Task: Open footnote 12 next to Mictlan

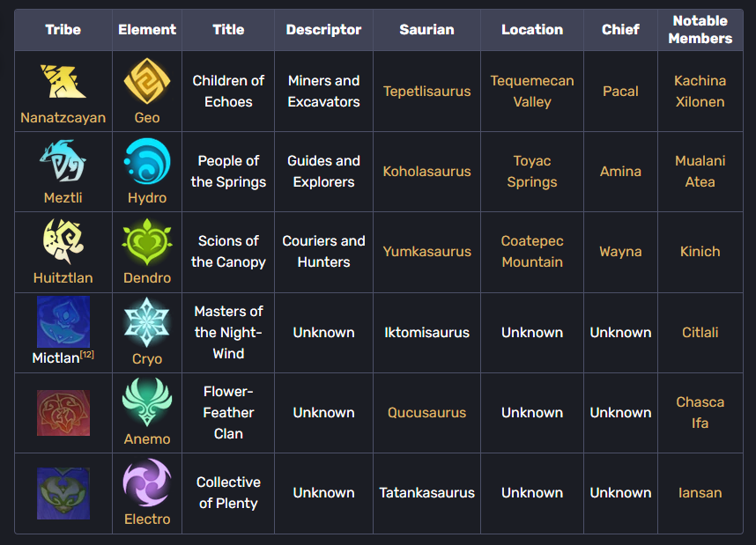Action: coord(87,354)
